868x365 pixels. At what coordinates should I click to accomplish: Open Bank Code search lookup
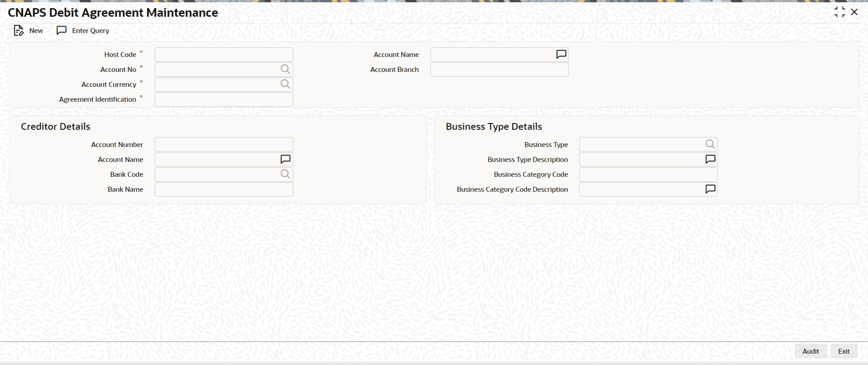pos(285,174)
